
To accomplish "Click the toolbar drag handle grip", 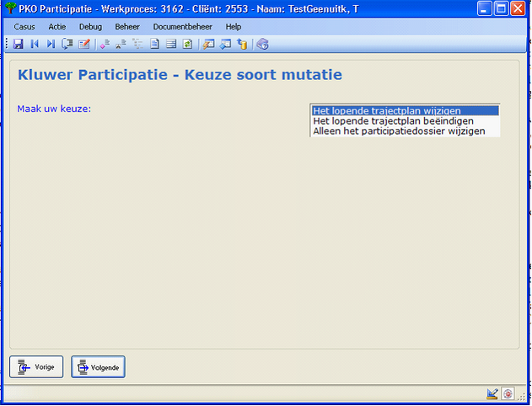I will (x=7, y=44).
